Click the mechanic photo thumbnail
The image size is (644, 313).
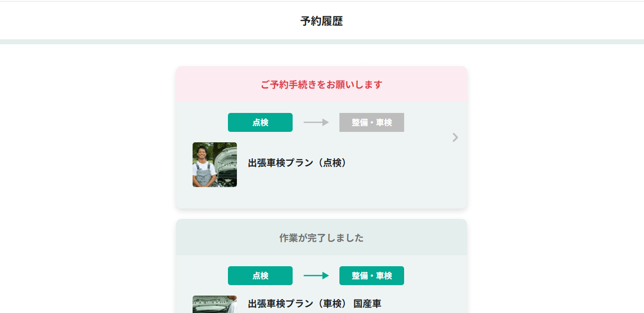(x=215, y=165)
